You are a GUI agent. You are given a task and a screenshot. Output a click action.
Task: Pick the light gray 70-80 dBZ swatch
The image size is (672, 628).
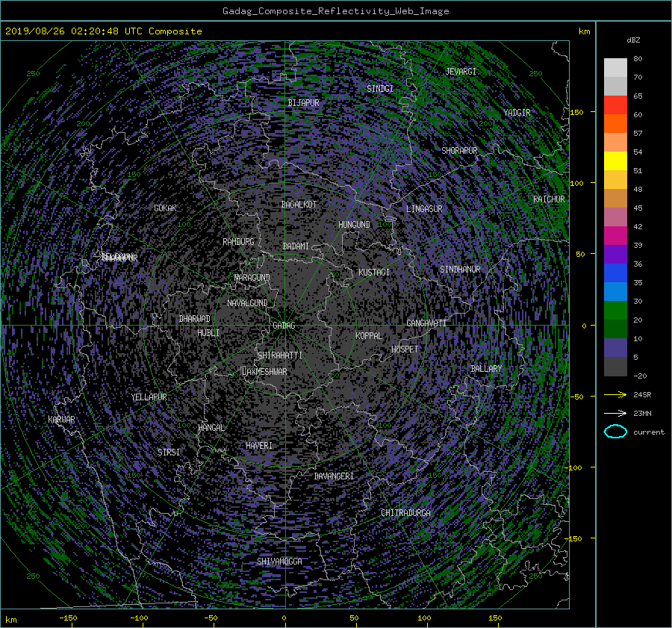click(615, 68)
